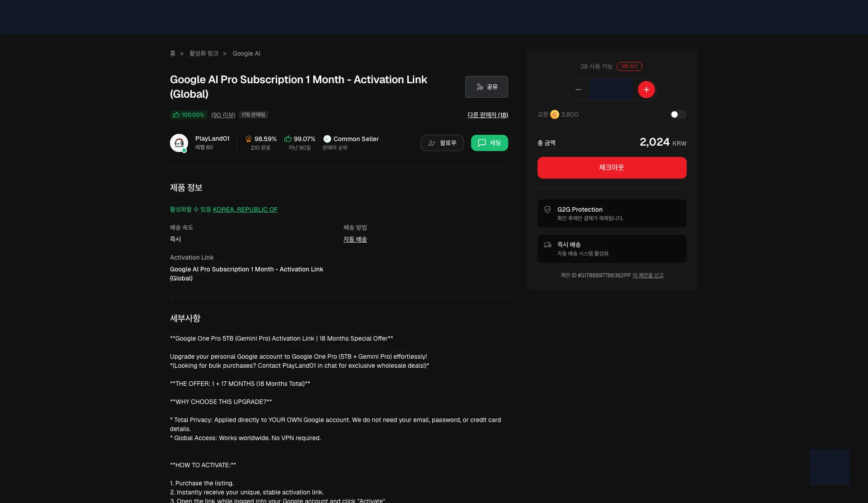Open the 90 reviews link
Image resolution: width=868 pixels, height=503 pixels.
(x=223, y=115)
